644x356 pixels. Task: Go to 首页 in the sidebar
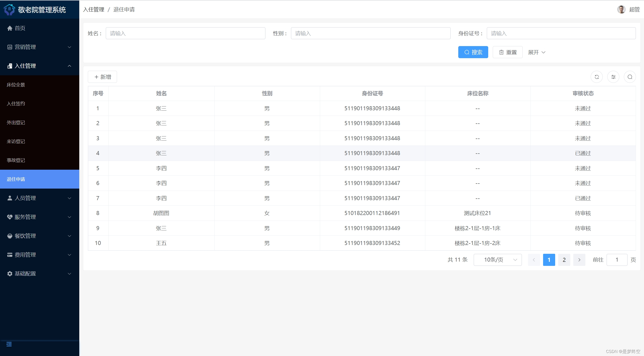tap(40, 28)
